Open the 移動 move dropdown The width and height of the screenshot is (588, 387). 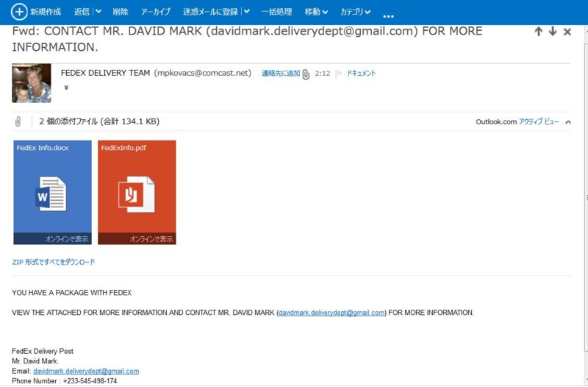(316, 12)
